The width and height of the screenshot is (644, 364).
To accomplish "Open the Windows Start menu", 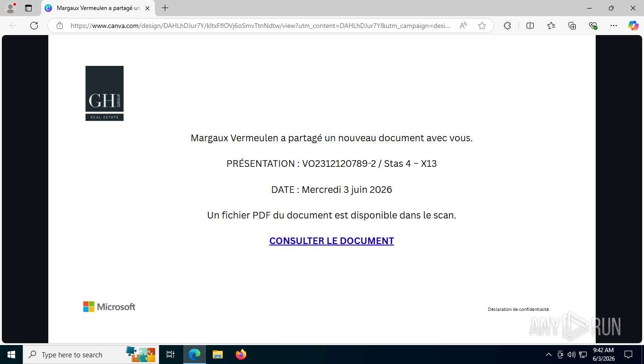I will [11, 355].
